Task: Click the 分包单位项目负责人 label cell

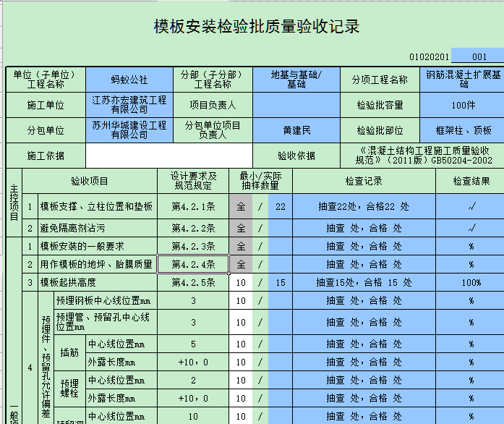Action: click(213, 130)
